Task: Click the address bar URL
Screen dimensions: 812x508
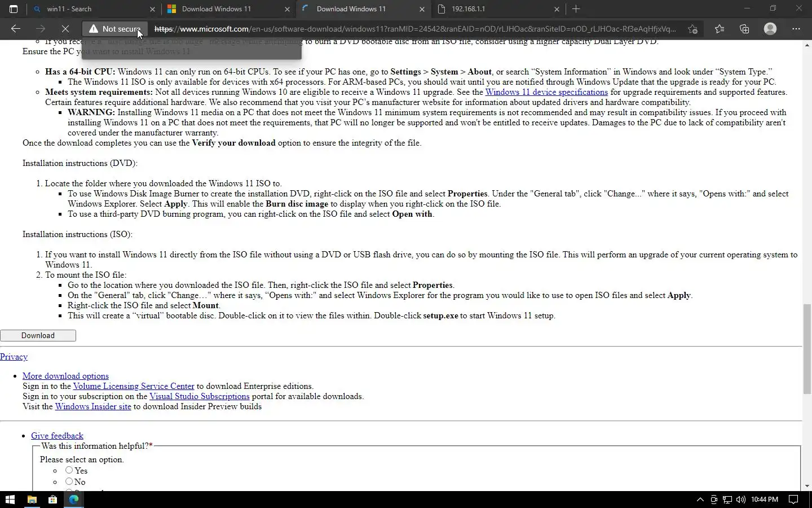Action: click(x=415, y=29)
